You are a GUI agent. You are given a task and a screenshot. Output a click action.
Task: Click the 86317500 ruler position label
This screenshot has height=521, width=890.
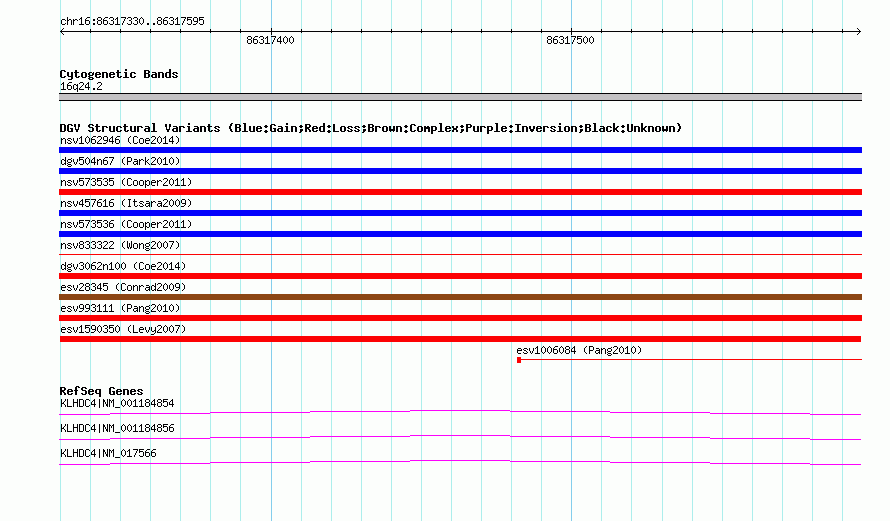tap(570, 40)
